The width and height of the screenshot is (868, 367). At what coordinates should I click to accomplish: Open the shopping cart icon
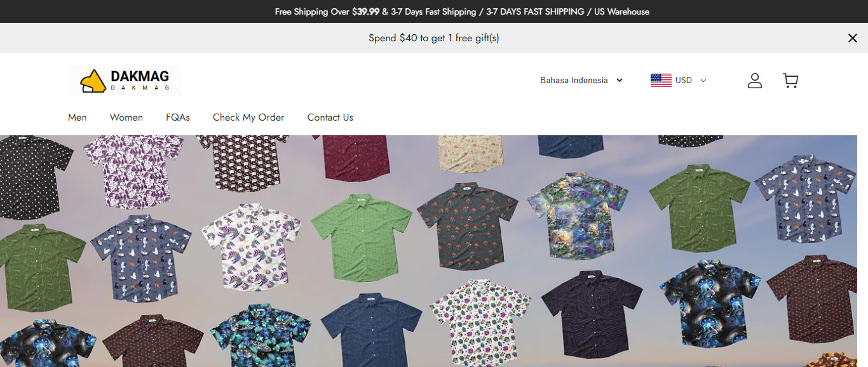click(790, 81)
